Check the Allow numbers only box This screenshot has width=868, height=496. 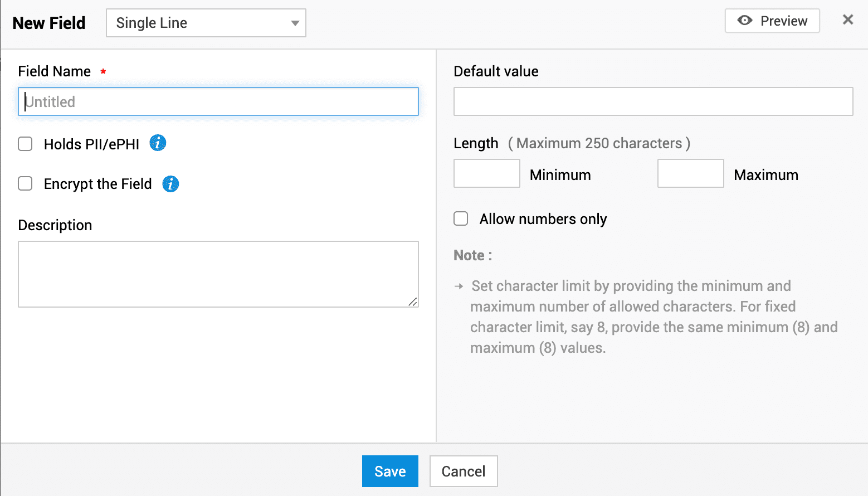coord(461,218)
